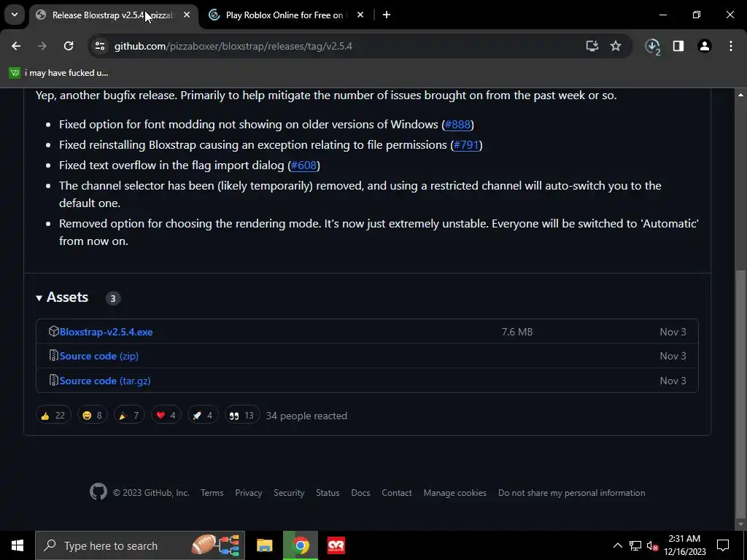Collapse the Assets section

tap(62, 297)
